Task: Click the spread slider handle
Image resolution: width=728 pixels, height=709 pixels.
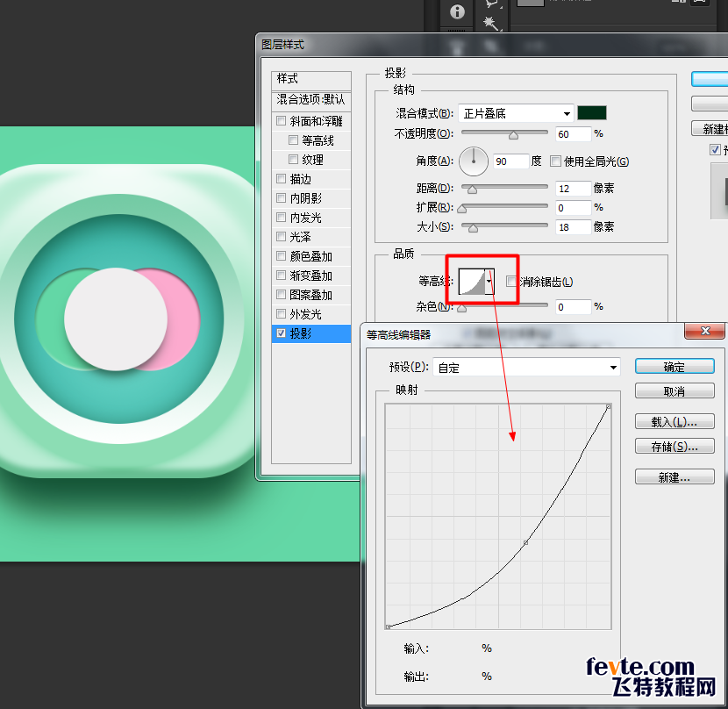Action: click(x=461, y=209)
